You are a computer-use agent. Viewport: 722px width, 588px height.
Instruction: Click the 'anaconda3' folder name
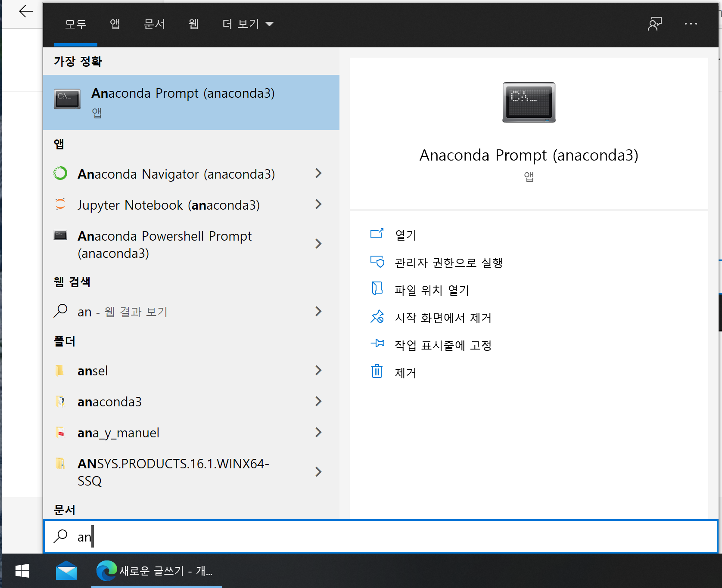point(109,402)
